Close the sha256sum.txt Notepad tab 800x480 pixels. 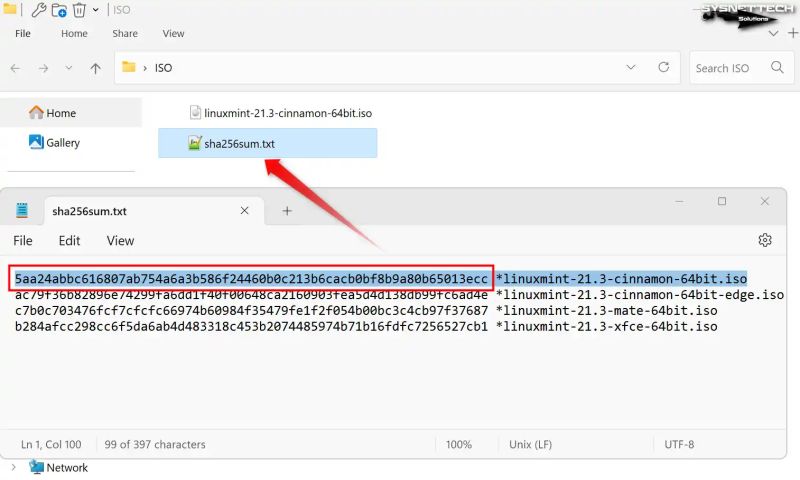tap(244, 211)
